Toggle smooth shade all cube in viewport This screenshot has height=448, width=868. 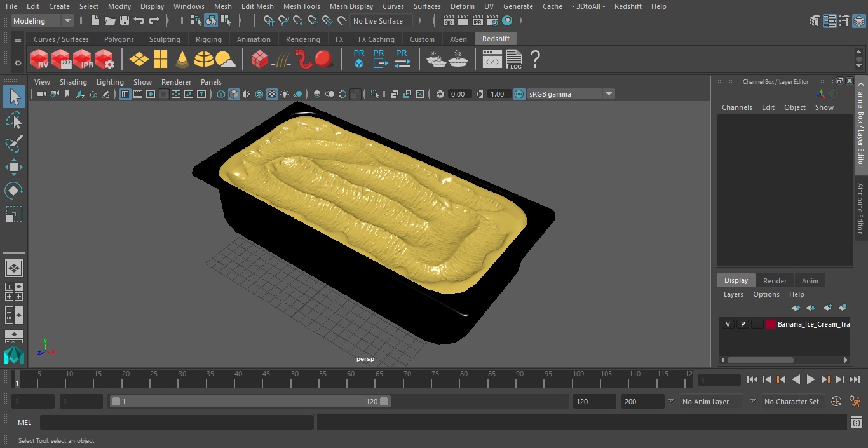[234, 94]
